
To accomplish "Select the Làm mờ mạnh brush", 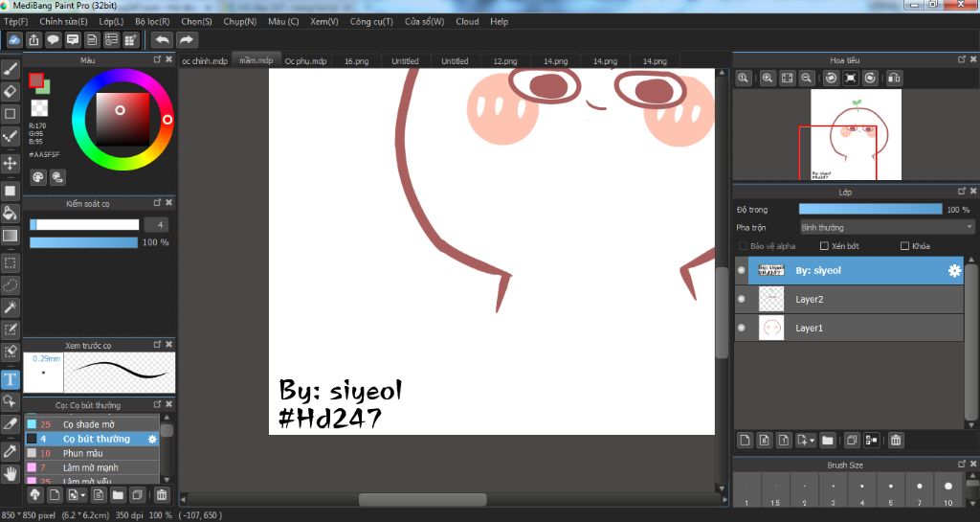I will point(92,467).
